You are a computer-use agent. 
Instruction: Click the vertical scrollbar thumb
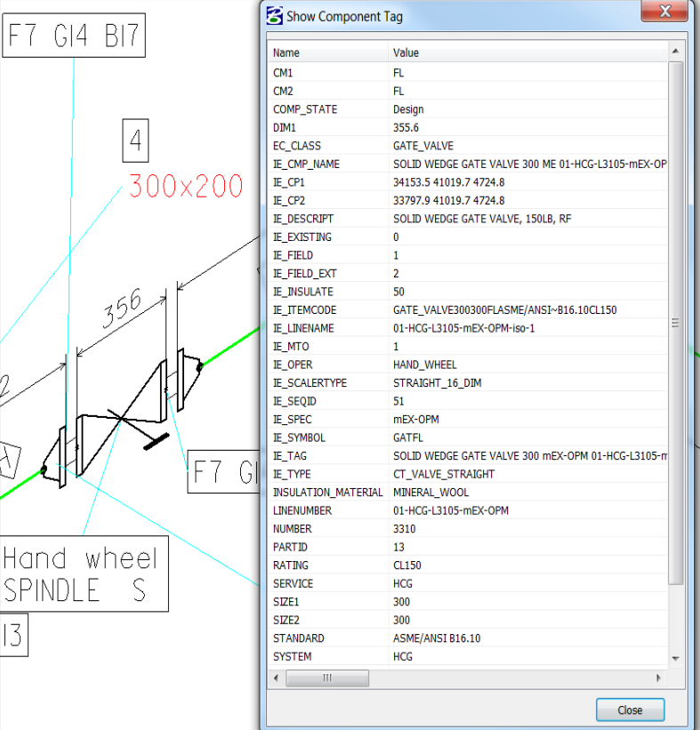pyautogui.click(x=675, y=322)
